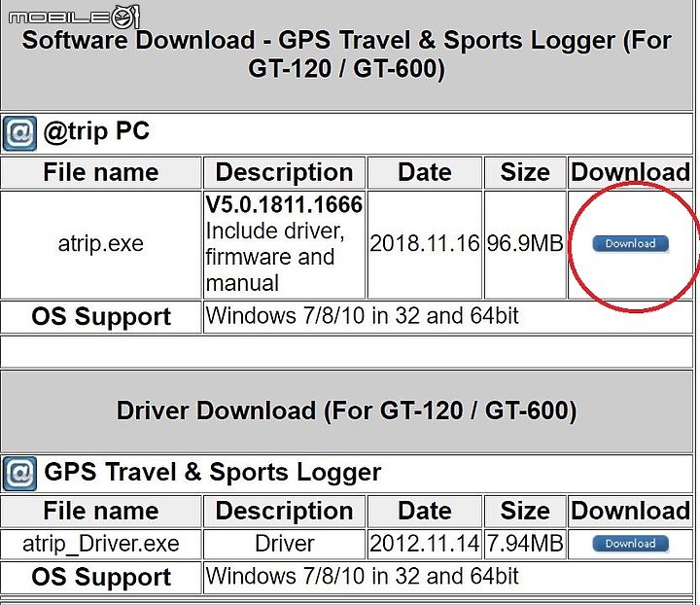
Task: Select the atrip_Driver.exe file name cell
Action: coord(101,544)
